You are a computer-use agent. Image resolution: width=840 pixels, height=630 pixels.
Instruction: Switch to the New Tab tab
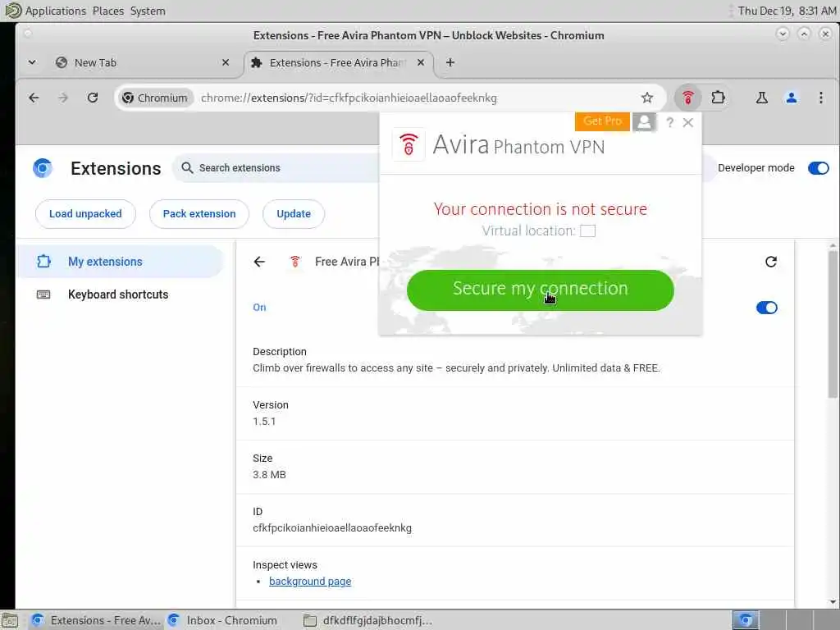pos(144,62)
